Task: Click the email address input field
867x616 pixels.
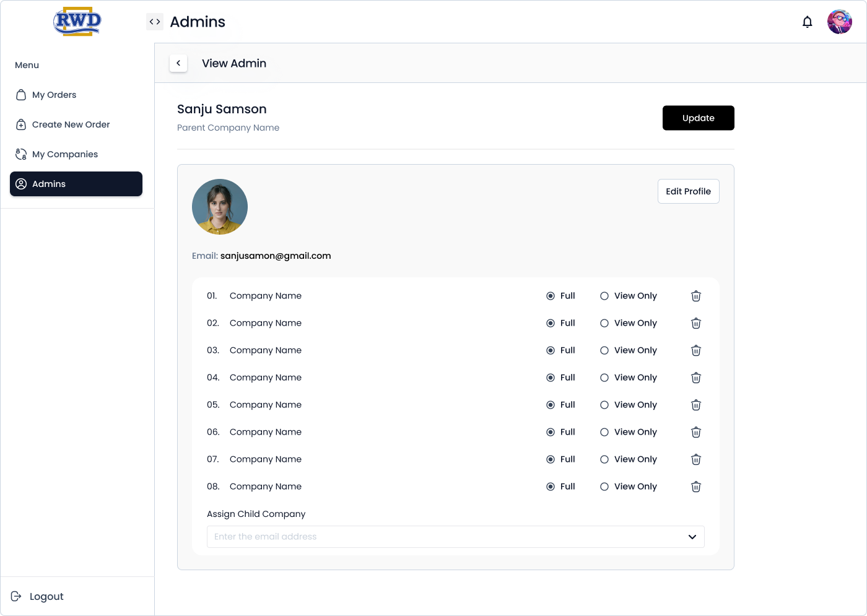Action: pos(456,537)
